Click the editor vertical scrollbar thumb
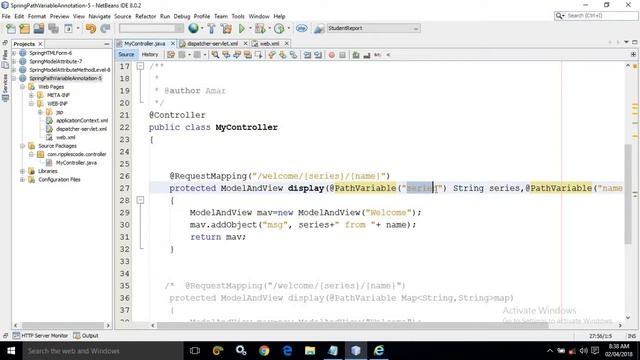640x360 pixels. (x=628, y=194)
